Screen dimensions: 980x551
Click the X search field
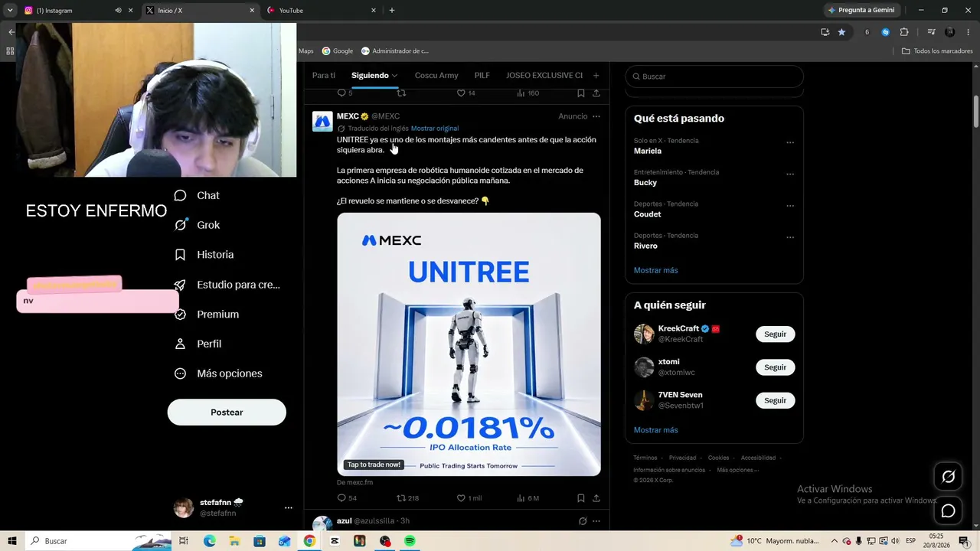click(x=714, y=77)
